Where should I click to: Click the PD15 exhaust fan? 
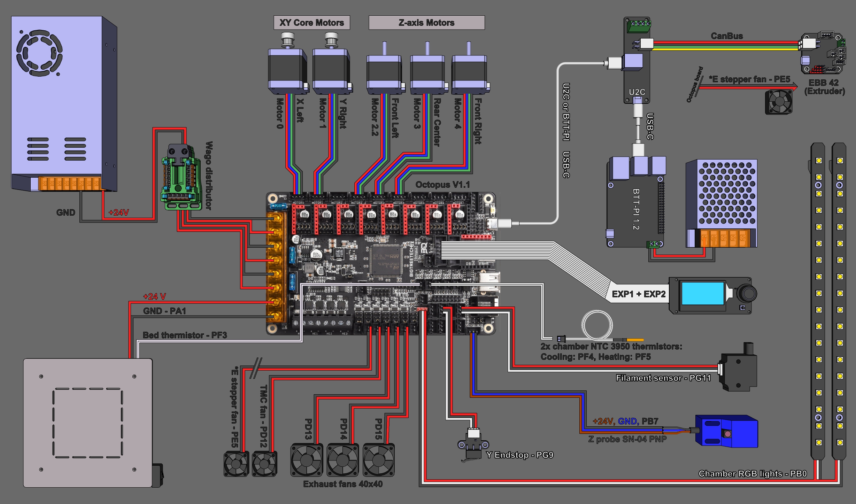pyautogui.click(x=378, y=459)
